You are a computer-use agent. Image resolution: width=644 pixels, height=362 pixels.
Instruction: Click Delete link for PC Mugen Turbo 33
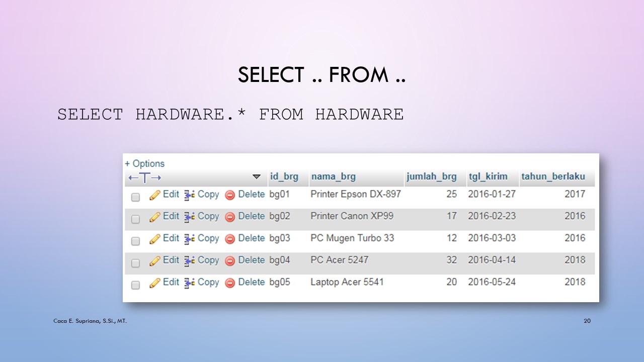252,238
